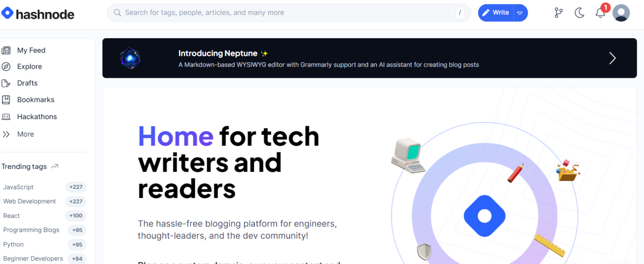Click the central blue Hashnode emblem

[484, 216]
